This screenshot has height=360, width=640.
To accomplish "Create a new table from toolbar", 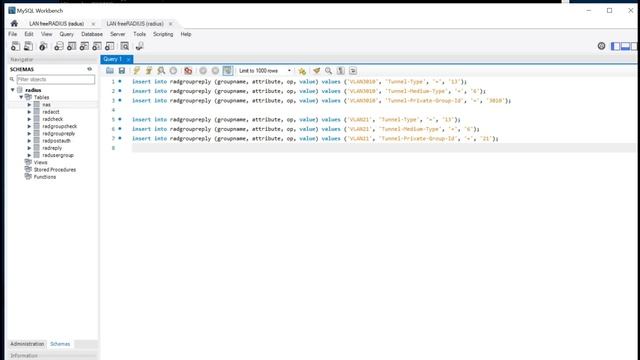I will click(x=71, y=46).
